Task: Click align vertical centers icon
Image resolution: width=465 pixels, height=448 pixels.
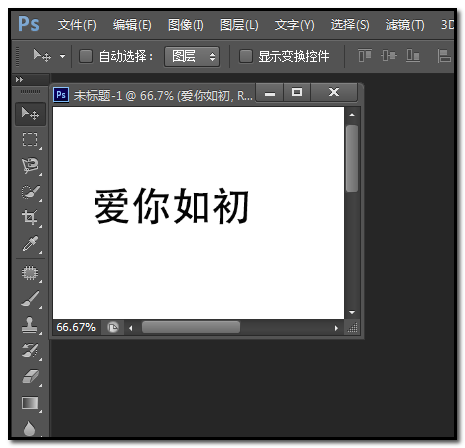Action: click(389, 56)
